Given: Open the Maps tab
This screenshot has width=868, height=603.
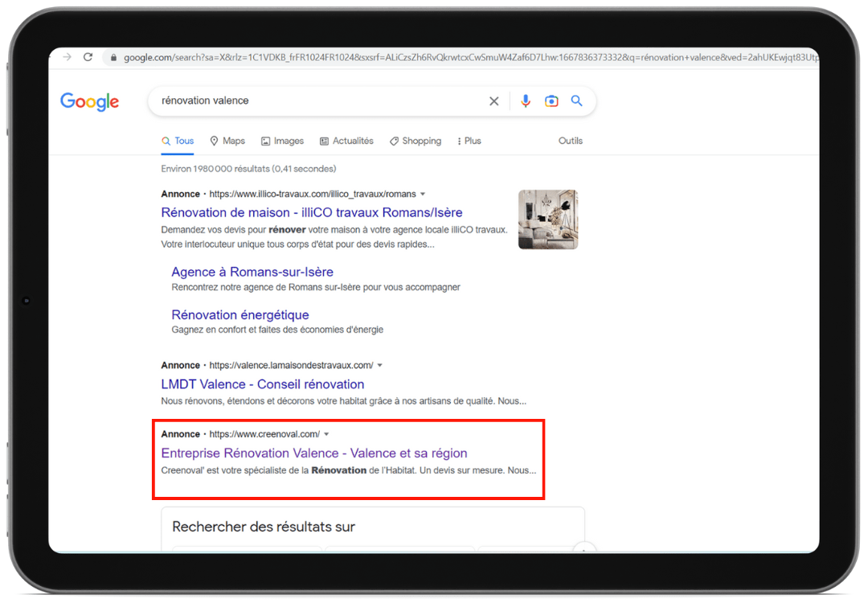Looking at the screenshot, I should coord(227,141).
